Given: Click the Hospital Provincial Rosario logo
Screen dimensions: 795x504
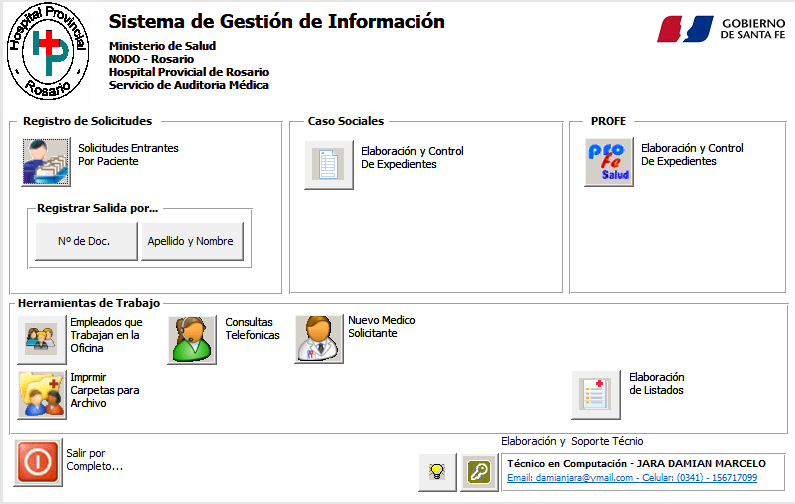Looking at the screenshot, I should coord(48,51).
